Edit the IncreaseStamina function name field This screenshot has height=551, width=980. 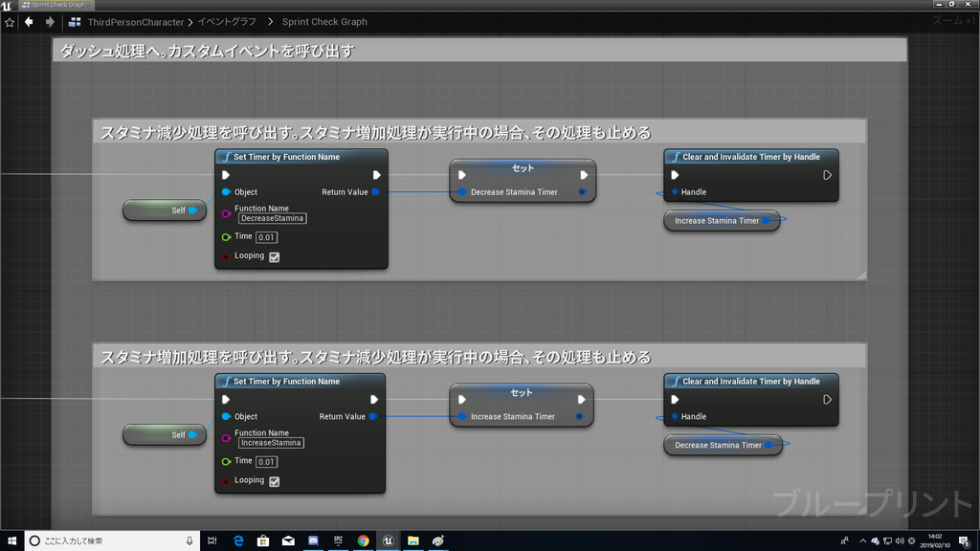271,442
